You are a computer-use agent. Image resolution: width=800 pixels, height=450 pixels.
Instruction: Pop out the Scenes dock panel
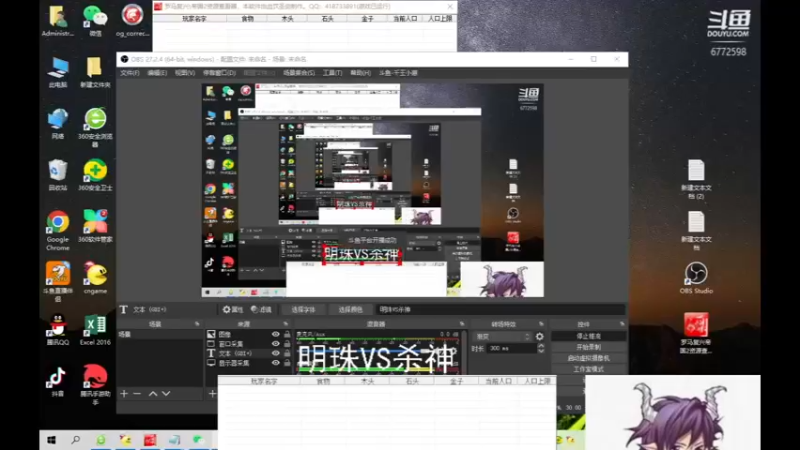coord(197,324)
